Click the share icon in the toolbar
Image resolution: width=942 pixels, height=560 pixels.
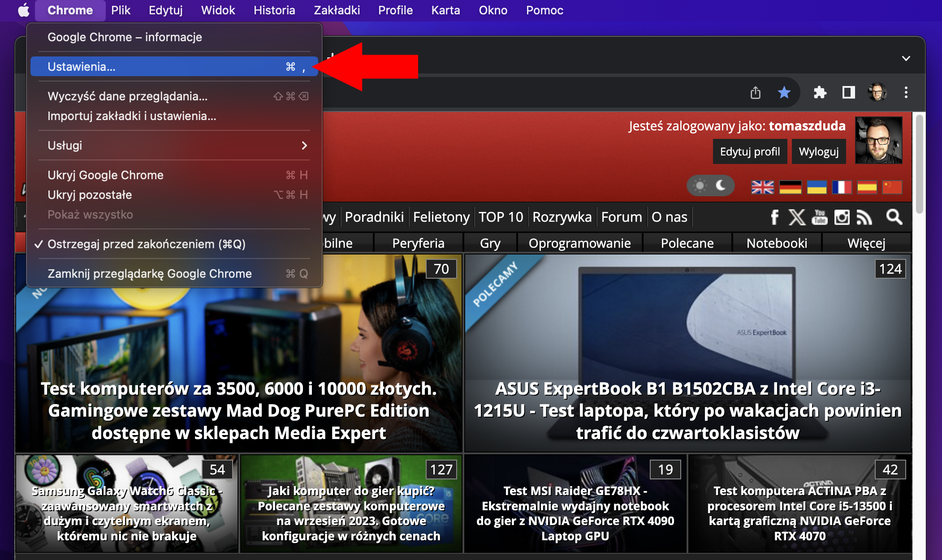coord(756,92)
